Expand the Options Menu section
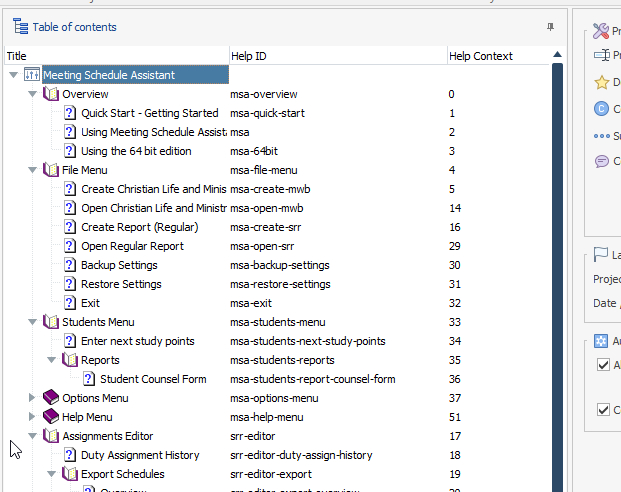This screenshot has height=492, width=621. (x=32, y=398)
